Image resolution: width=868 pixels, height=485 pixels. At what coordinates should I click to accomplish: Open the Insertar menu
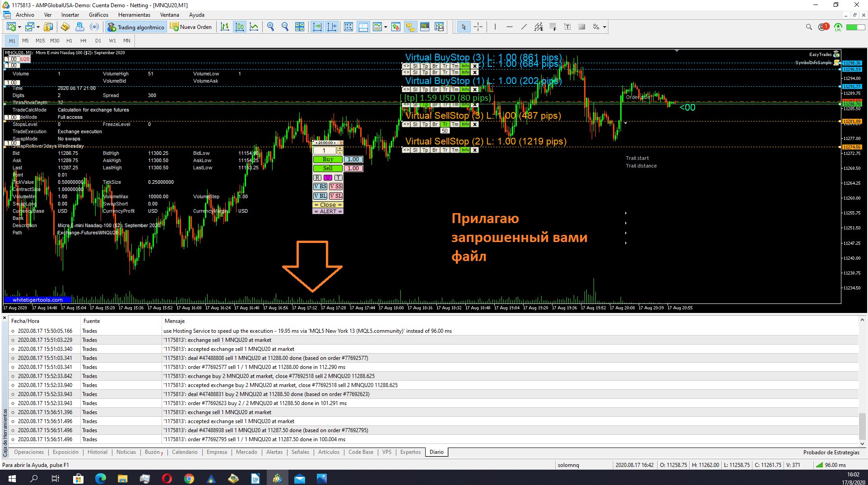coord(70,15)
